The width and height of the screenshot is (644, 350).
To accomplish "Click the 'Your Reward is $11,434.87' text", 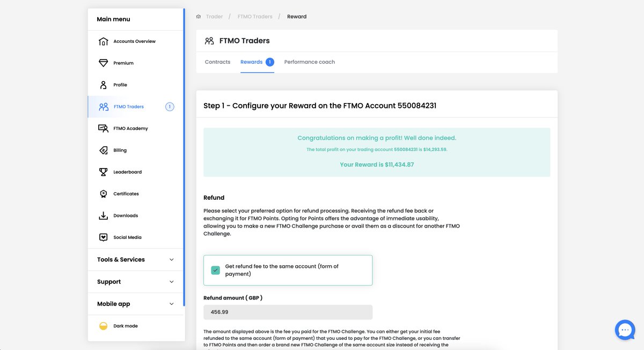I will pos(377,165).
